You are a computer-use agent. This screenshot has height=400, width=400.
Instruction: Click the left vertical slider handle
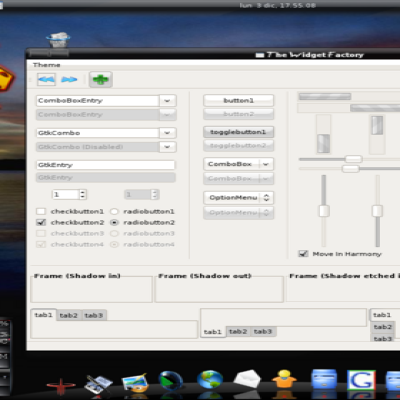[x=324, y=211]
